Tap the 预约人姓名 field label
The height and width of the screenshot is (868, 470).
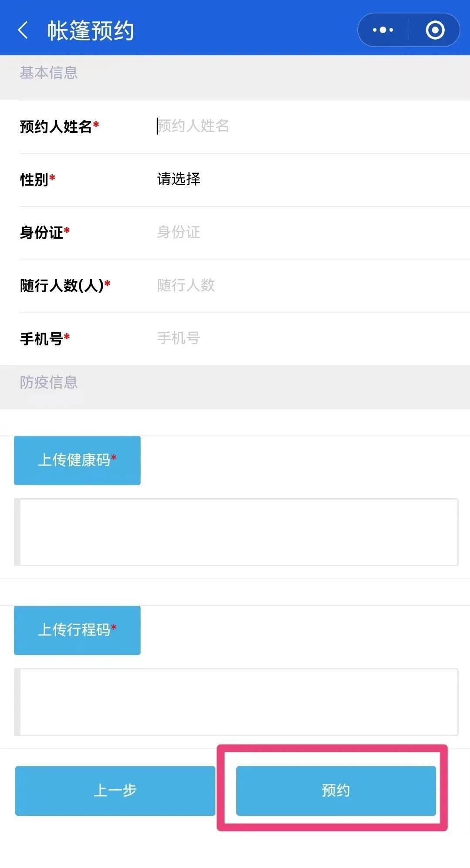56,127
